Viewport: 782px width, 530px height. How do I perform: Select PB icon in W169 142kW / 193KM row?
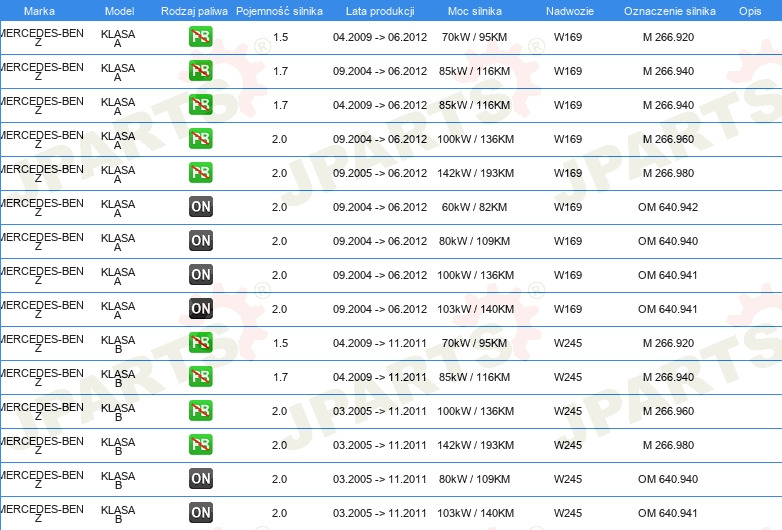coord(200,173)
